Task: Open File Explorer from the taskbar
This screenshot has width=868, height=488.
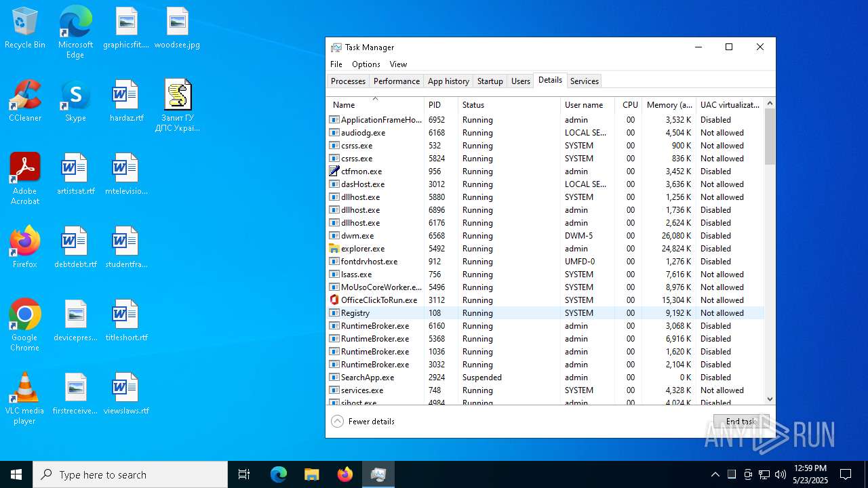Action: click(x=312, y=474)
